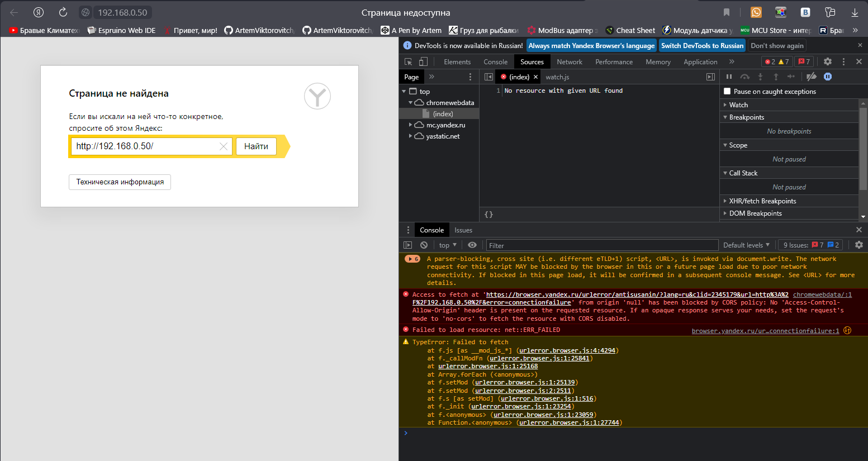868x461 pixels.
Task: Open the VK extension icon
Action: (x=805, y=12)
